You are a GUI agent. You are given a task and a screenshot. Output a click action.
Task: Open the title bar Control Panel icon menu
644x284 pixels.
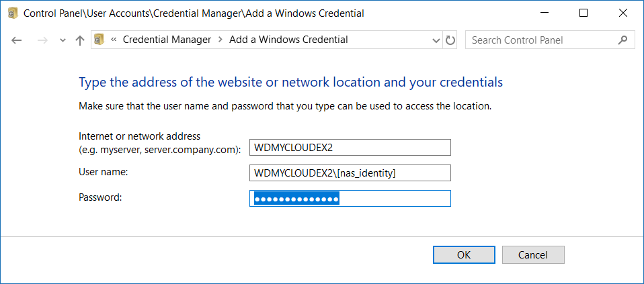click(x=12, y=13)
